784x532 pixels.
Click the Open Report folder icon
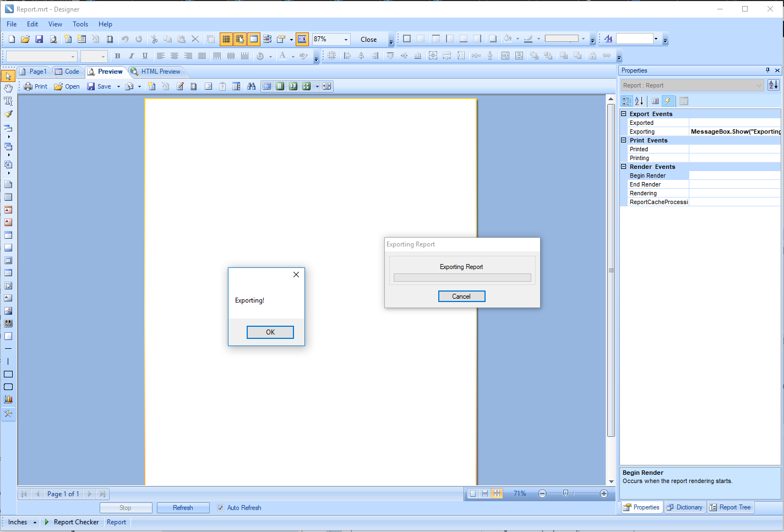25,39
